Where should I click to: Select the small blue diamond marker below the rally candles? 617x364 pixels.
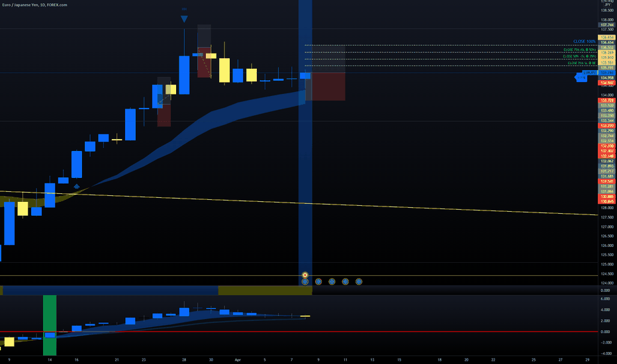click(x=77, y=186)
